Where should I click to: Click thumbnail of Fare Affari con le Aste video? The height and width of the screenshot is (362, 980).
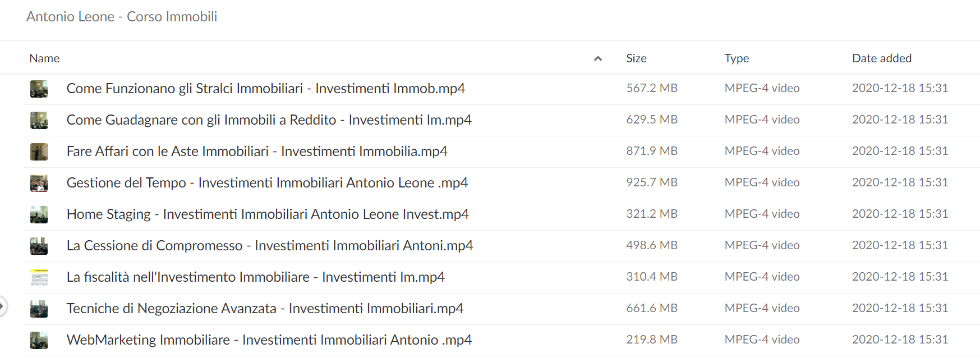[x=39, y=152]
